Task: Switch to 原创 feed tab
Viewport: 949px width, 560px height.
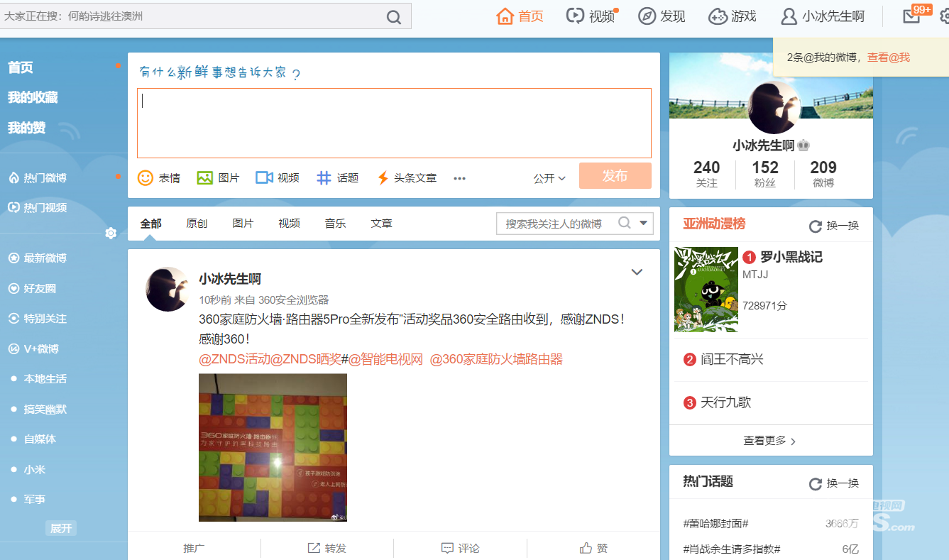Action: (x=197, y=224)
